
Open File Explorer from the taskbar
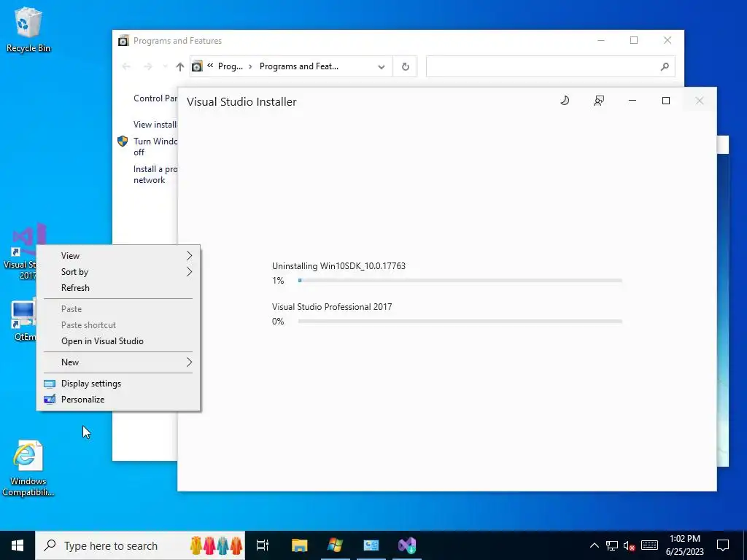(300, 545)
